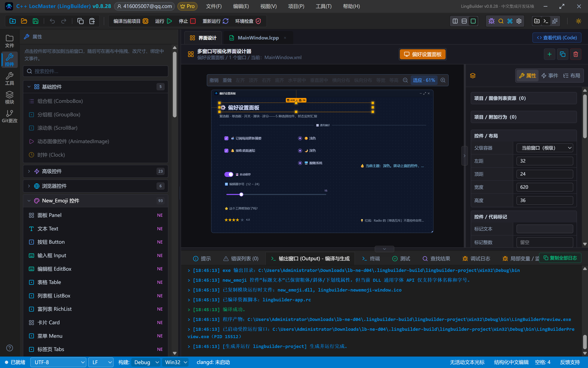The width and height of the screenshot is (588, 368).
Task: Select the 跟随系统 radio button
Action: [300, 163]
